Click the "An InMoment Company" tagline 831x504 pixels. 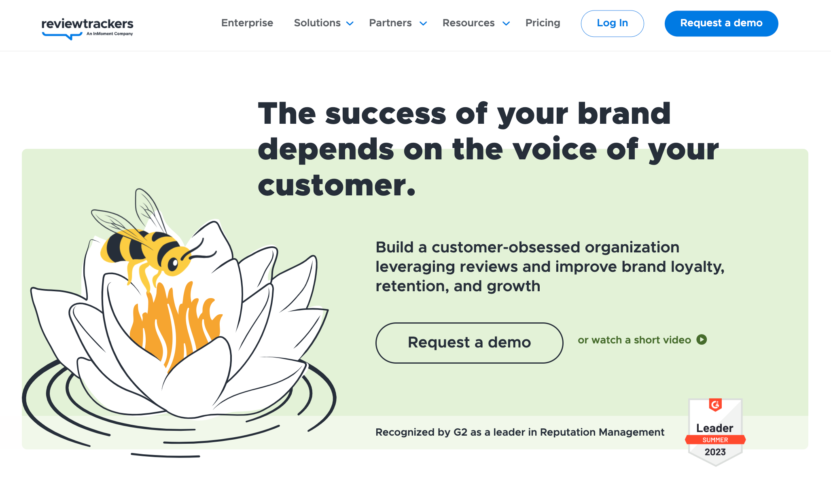pos(110,34)
